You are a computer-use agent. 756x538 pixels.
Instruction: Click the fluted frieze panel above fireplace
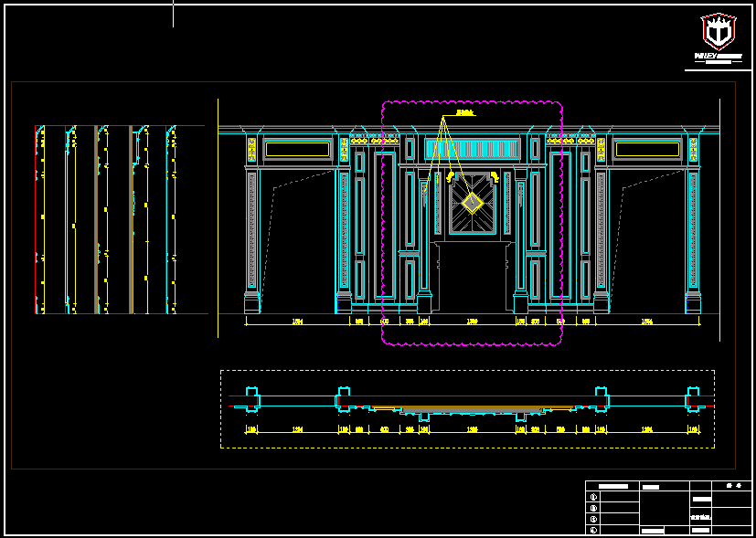click(x=472, y=149)
